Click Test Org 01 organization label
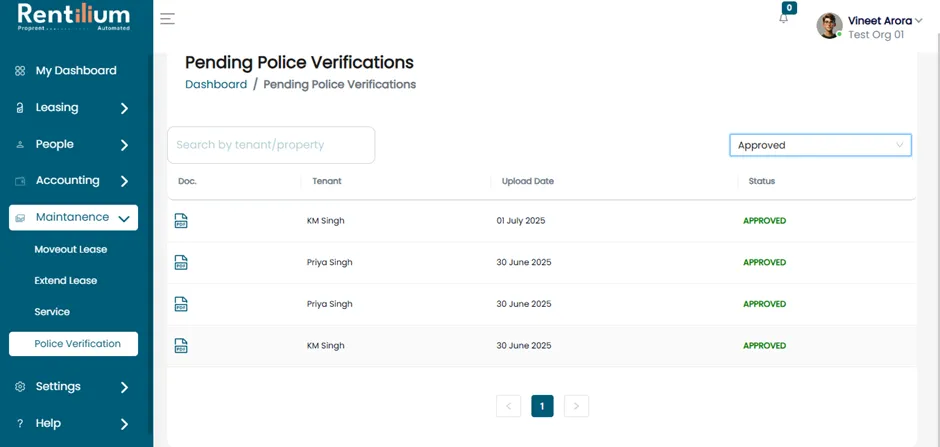940x447 pixels. [x=876, y=35]
